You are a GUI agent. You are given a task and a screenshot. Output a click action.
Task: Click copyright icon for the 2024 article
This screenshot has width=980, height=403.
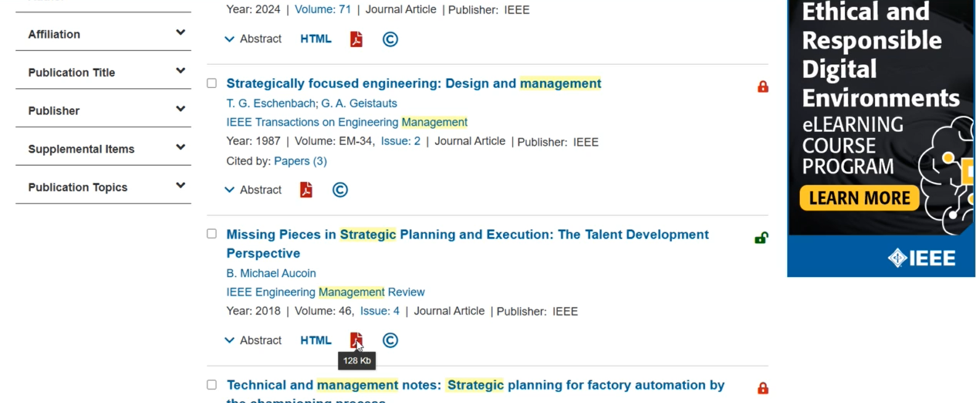pos(390,39)
